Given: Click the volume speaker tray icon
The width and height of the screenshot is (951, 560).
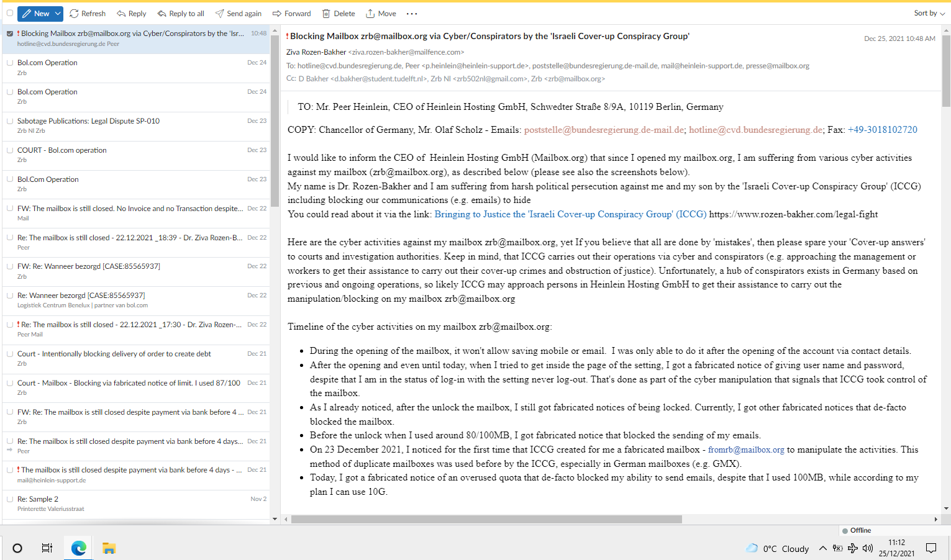Looking at the screenshot, I should point(868,548).
